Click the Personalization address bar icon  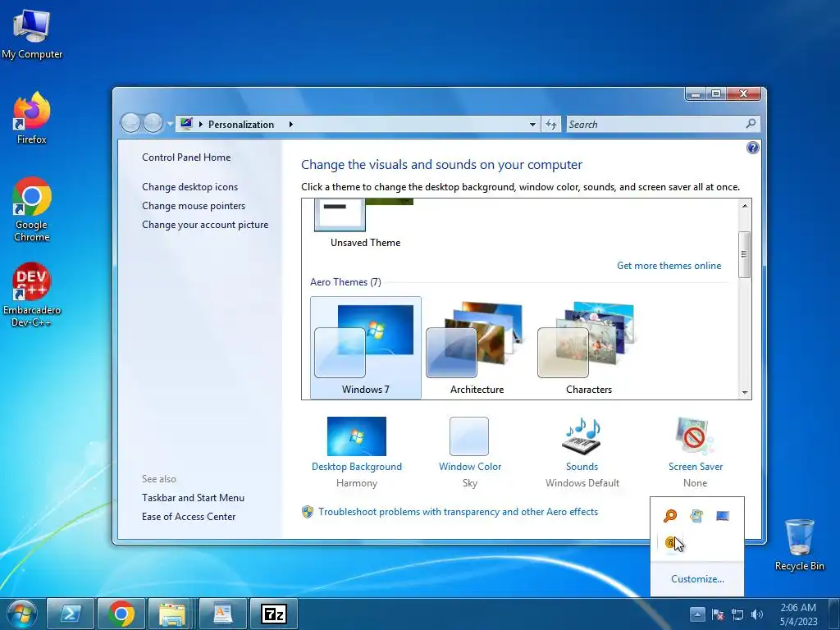186,124
